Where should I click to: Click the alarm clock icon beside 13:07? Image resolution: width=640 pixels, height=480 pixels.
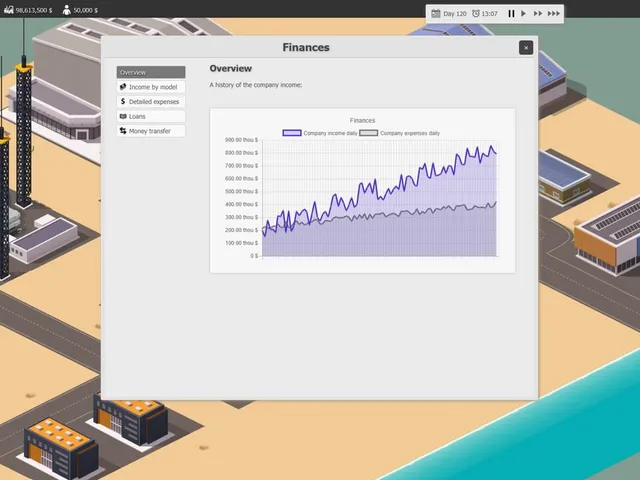[476, 13]
